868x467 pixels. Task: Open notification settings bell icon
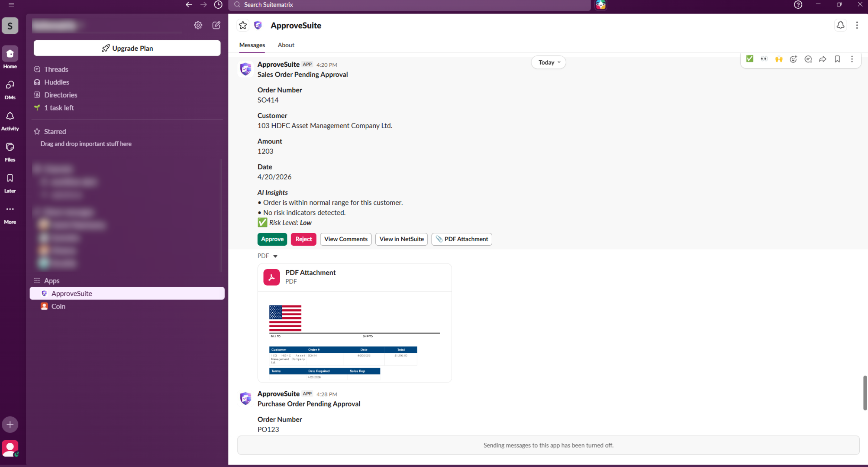[840, 25]
